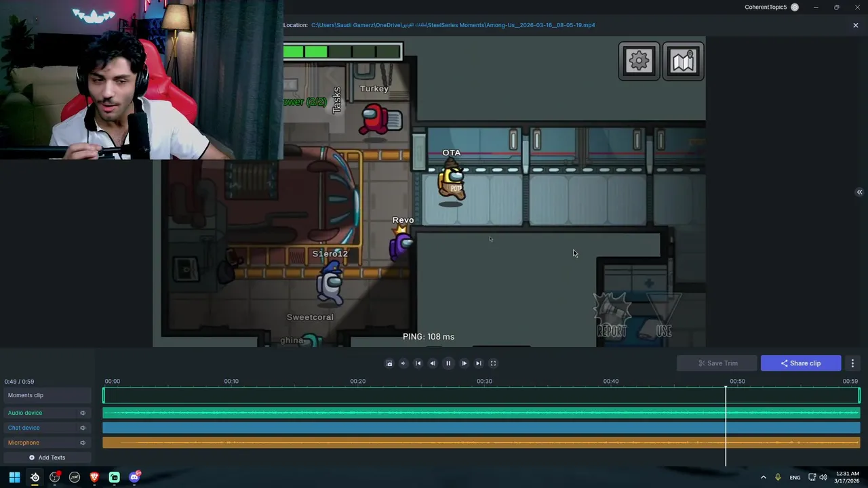
Task: Click the game settings gear icon
Action: pyautogui.click(x=639, y=61)
